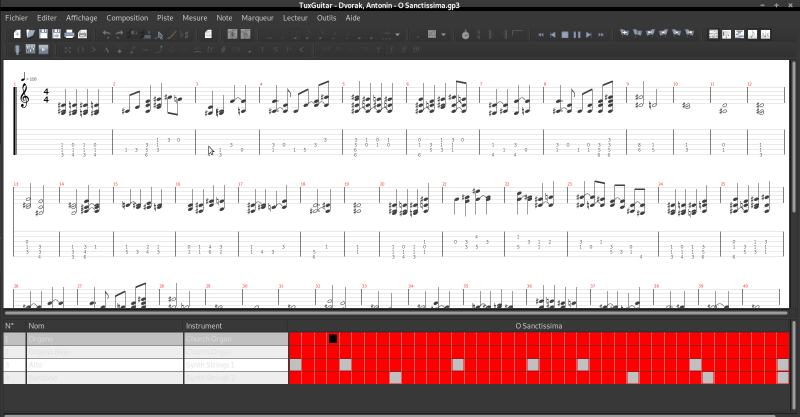
Task: Open the Fichier menu
Action: [x=16, y=18]
